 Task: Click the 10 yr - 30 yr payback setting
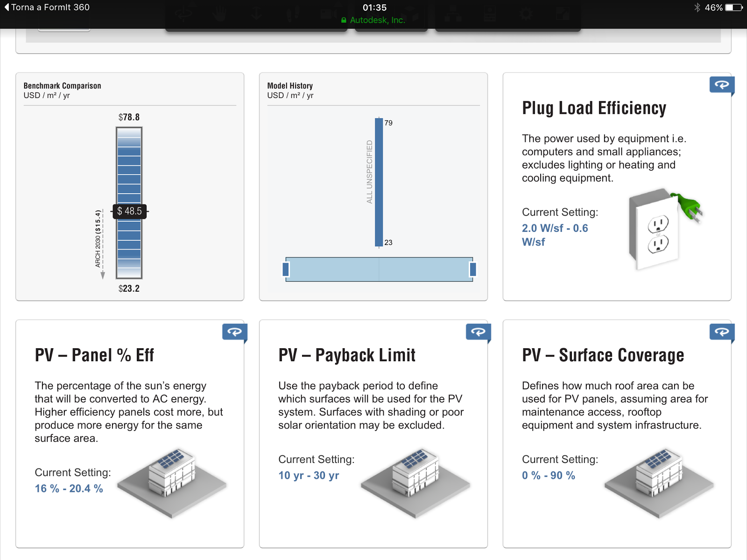click(309, 476)
